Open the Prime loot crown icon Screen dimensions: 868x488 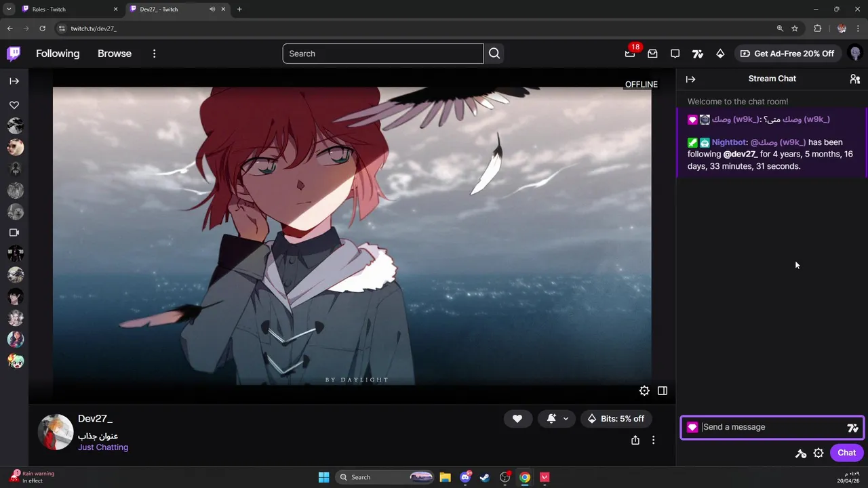pos(652,54)
